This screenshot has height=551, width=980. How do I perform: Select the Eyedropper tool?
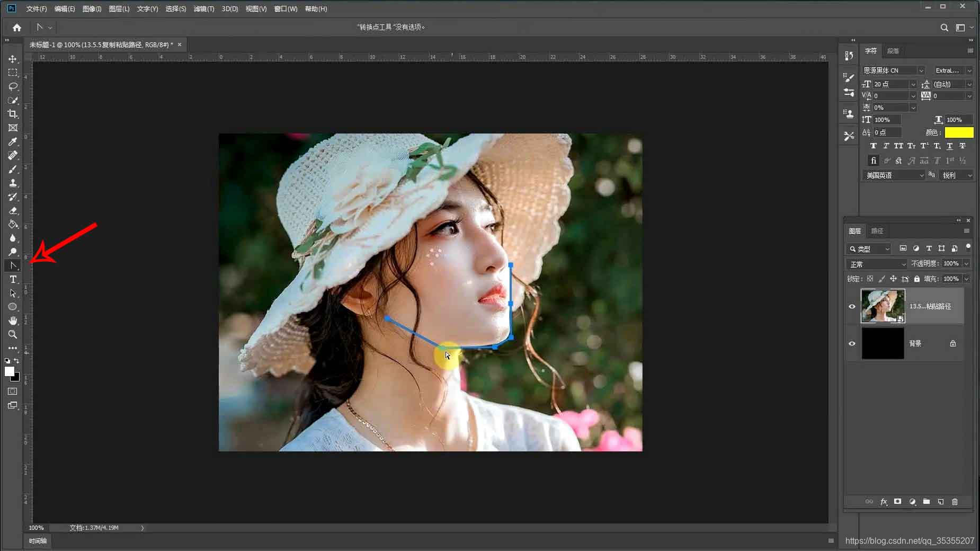[13, 141]
